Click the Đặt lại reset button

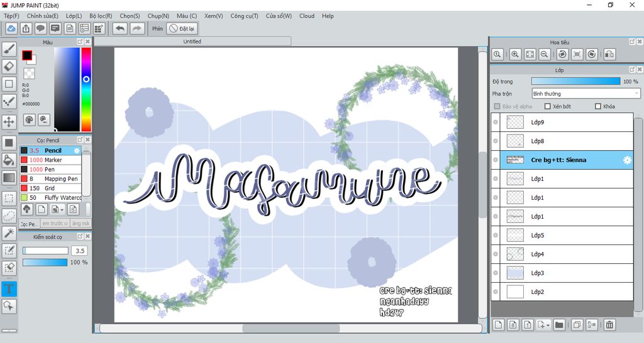(x=182, y=29)
